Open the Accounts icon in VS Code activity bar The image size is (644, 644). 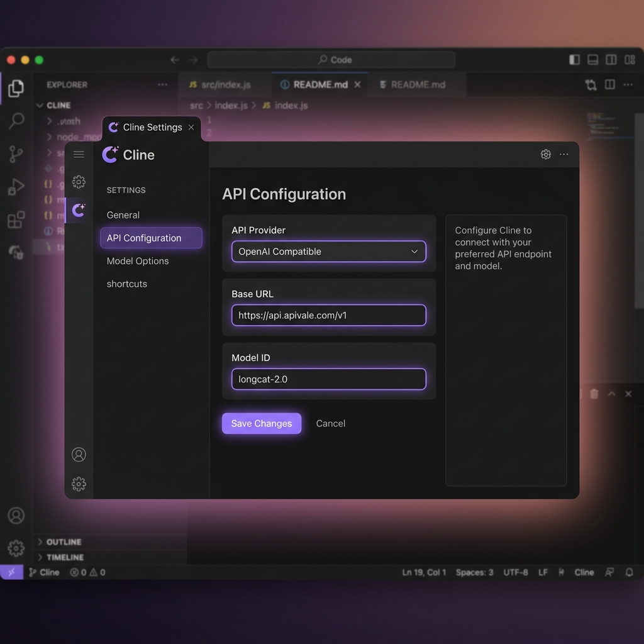[16, 516]
